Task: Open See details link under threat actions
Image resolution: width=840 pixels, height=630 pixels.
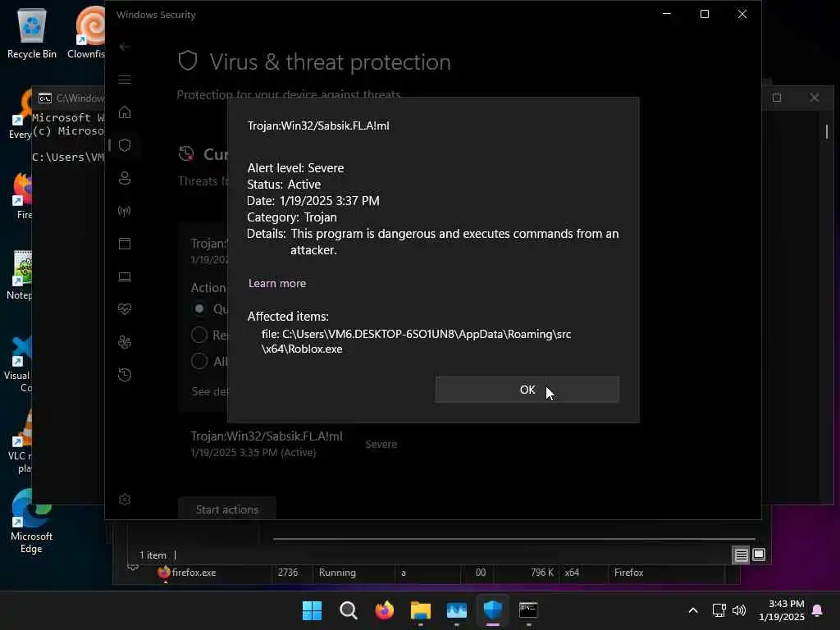Action: point(209,391)
